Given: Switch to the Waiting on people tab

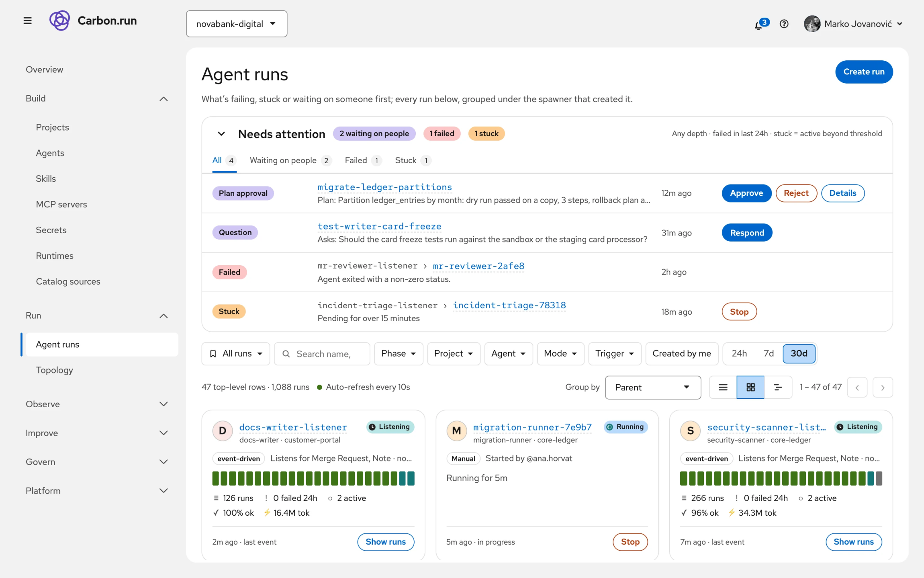Looking at the screenshot, I should pyautogui.click(x=290, y=160).
